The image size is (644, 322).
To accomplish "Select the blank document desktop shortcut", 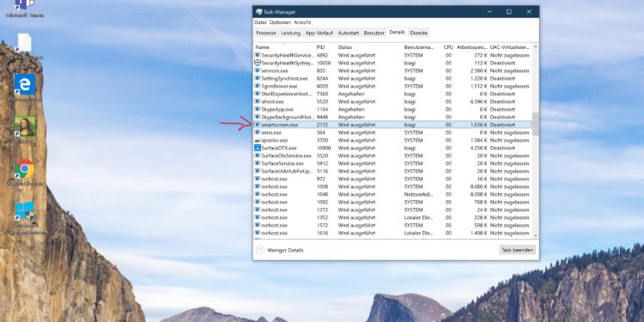I will (x=25, y=43).
